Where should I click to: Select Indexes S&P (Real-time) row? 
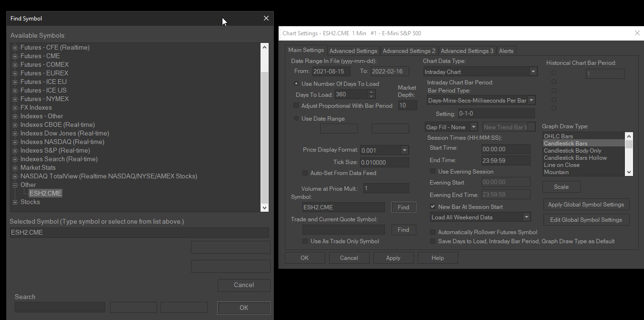tap(55, 150)
